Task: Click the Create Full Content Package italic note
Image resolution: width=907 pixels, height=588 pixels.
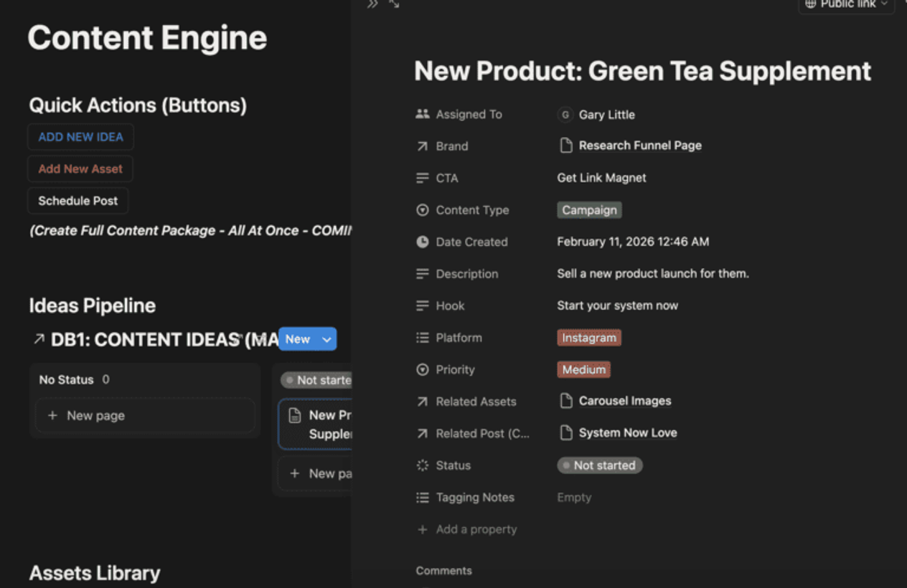Action: [x=190, y=231]
